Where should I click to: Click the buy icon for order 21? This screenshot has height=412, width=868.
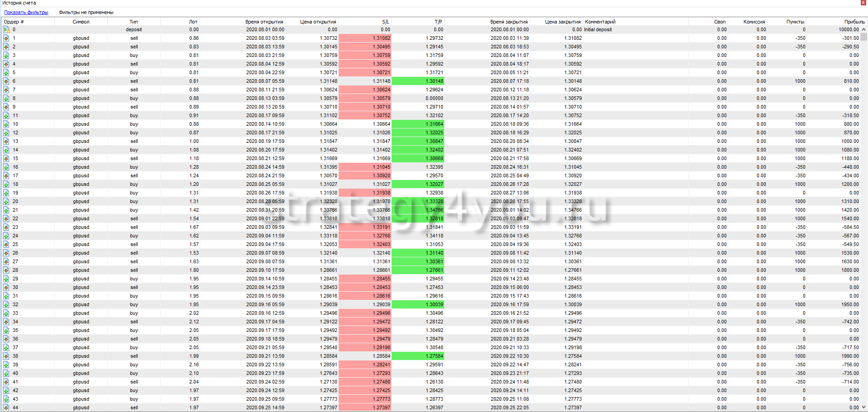pyautogui.click(x=6, y=210)
